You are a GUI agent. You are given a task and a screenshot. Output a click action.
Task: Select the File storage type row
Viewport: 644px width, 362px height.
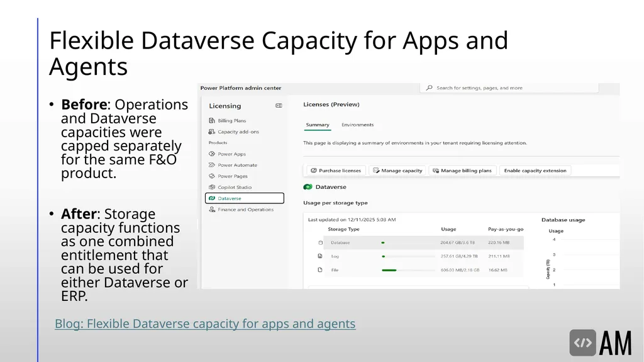423,270
